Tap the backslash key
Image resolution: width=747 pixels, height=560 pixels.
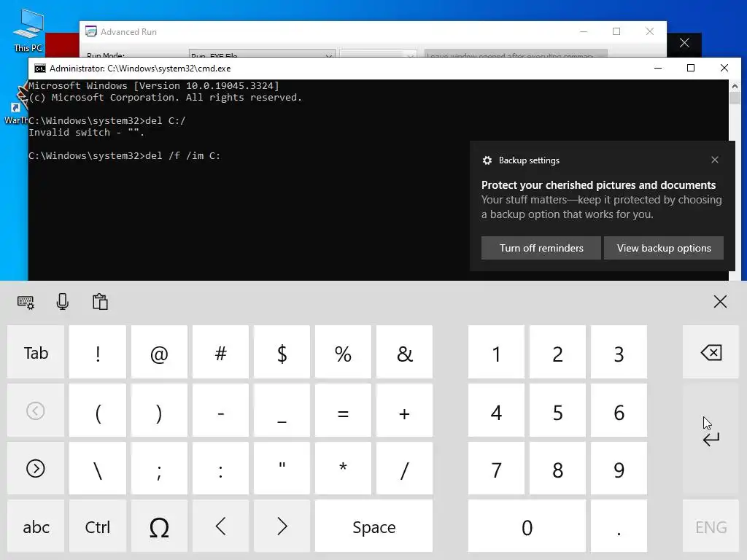(98, 469)
